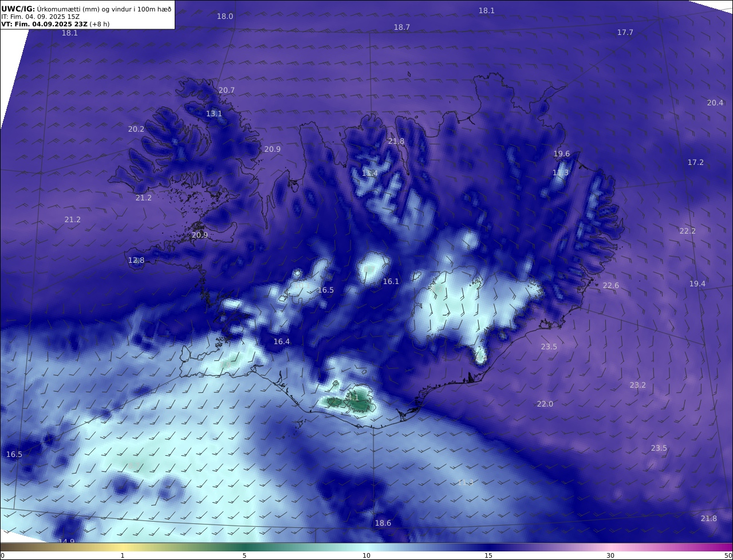The height and width of the screenshot is (560, 733).
Task: Click the colorbar tick label 5
Action: (x=245, y=555)
